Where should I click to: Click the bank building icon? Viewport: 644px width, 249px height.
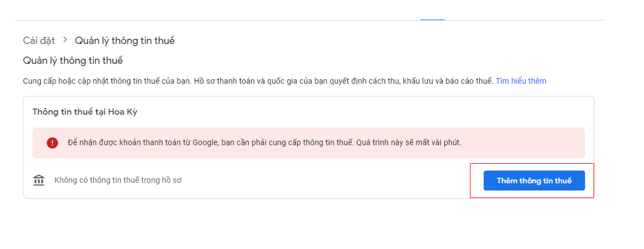point(38,180)
